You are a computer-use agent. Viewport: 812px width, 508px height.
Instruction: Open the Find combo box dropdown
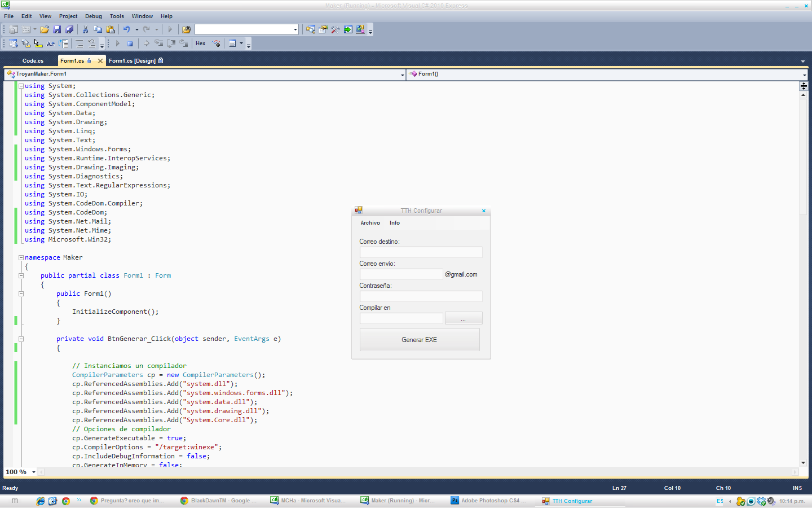click(x=295, y=29)
